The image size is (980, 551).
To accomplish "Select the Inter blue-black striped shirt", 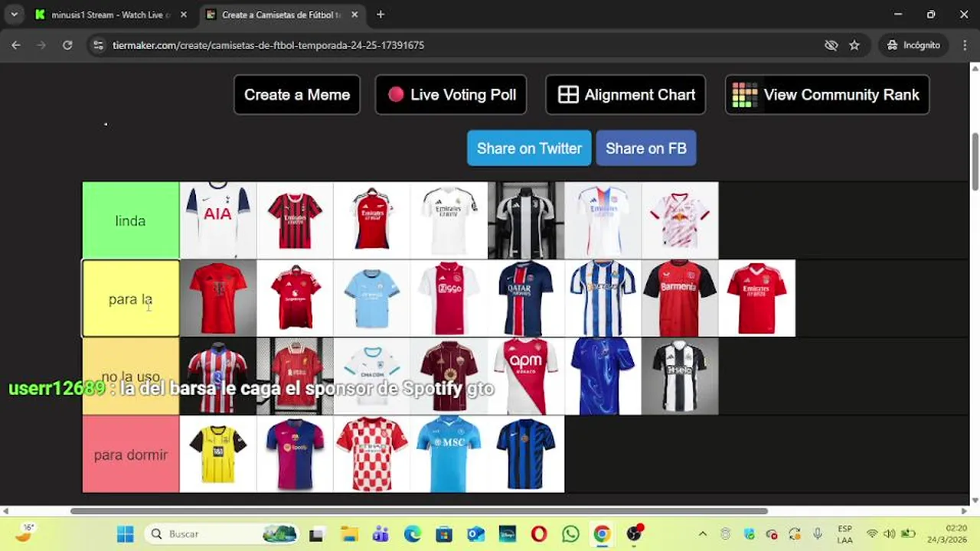I will (x=526, y=455).
